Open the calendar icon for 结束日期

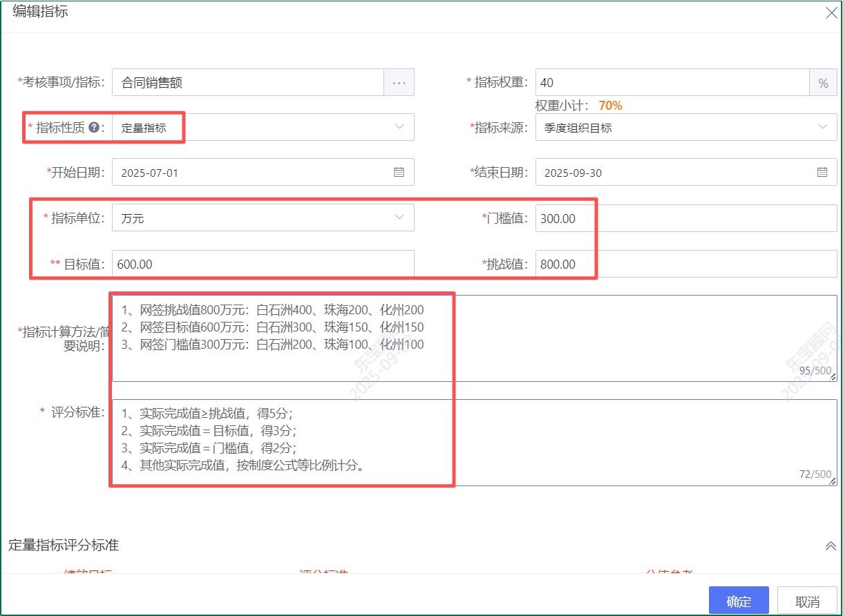822,173
